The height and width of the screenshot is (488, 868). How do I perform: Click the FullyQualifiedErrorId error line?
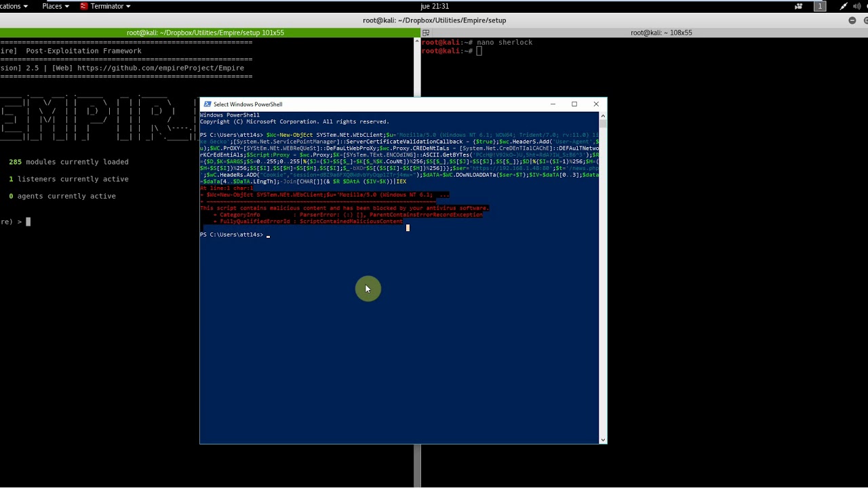(x=308, y=221)
